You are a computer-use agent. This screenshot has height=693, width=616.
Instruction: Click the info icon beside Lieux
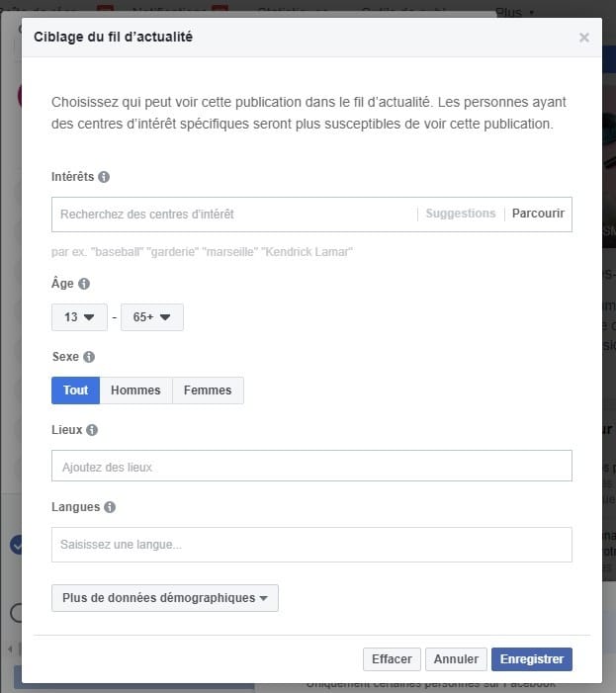pyautogui.click(x=92, y=430)
